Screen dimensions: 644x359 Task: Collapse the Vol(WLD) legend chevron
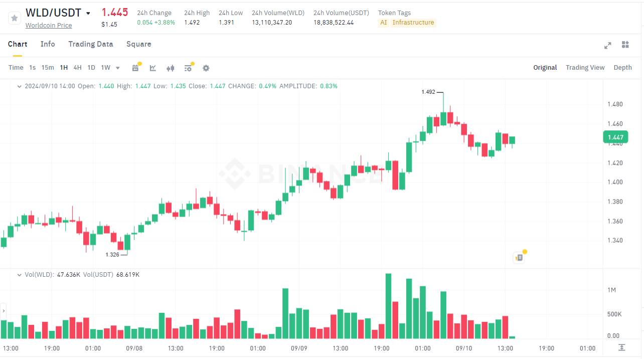coord(20,275)
